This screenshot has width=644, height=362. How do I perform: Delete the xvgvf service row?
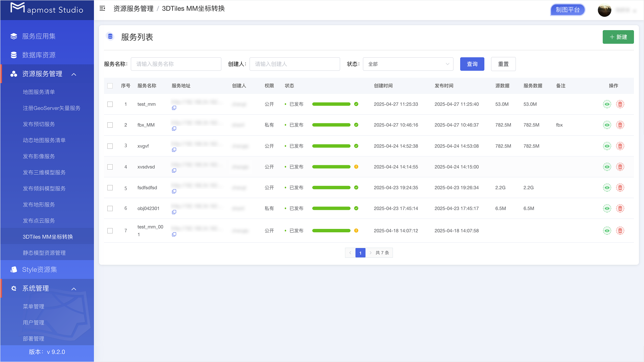pos(620,146)
